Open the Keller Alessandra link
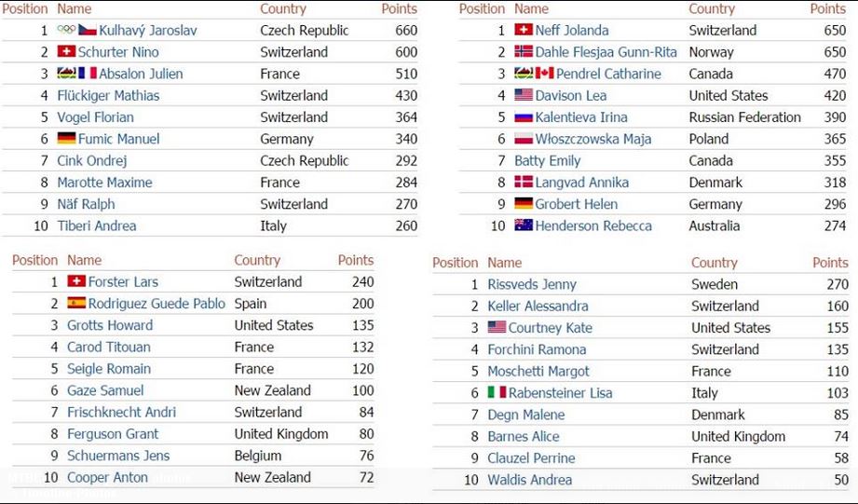Screen dimensions: 858x504 coord(538,306)
